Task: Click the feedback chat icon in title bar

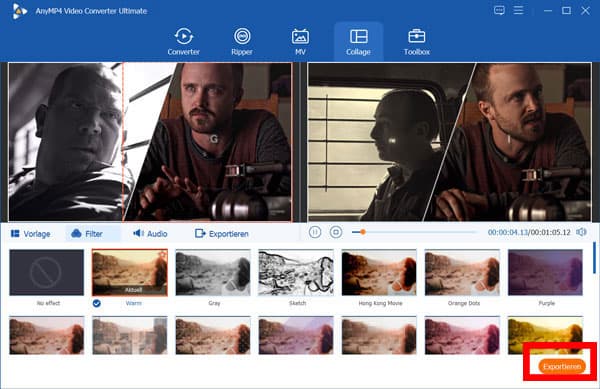Action: 499,10
